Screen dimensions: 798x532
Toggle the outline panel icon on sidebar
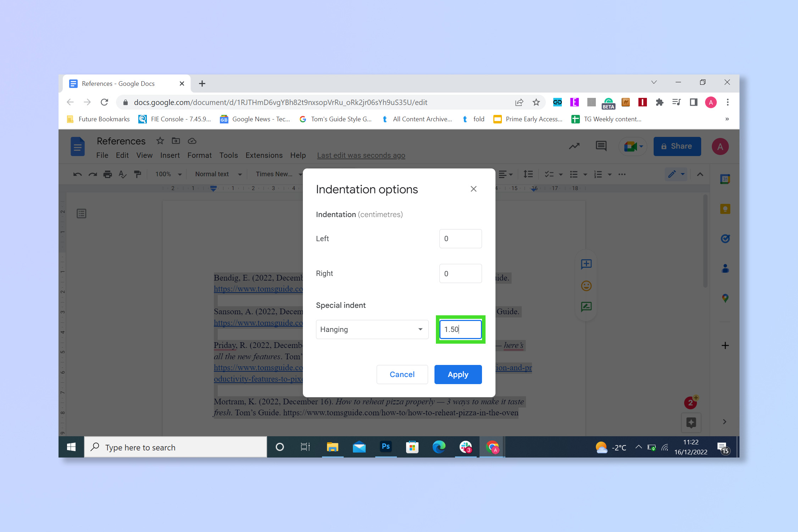pyautogui.click(x=81, y=213)
